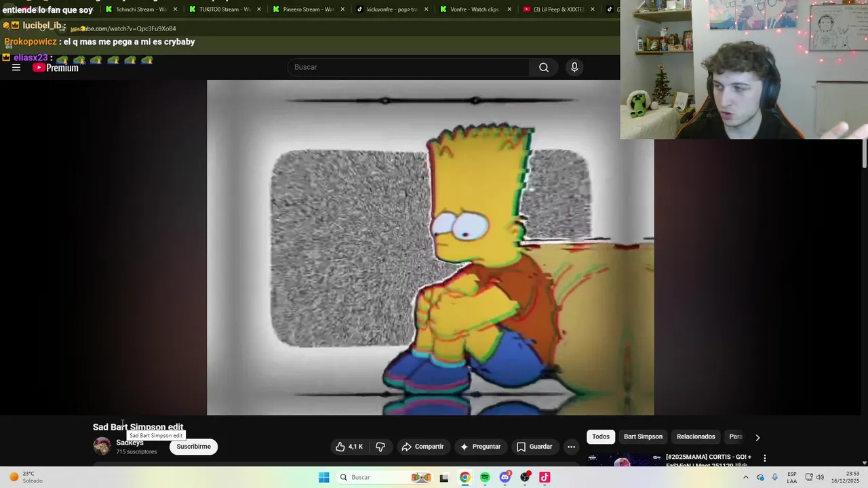Click the YouTube Premium logo

[56, 68]
